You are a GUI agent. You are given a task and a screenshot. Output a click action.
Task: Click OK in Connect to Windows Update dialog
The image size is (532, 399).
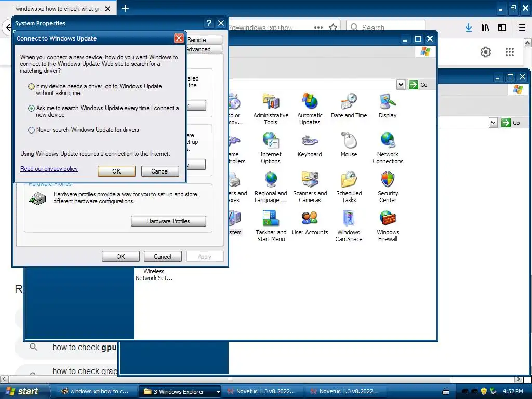click(116, 171)
